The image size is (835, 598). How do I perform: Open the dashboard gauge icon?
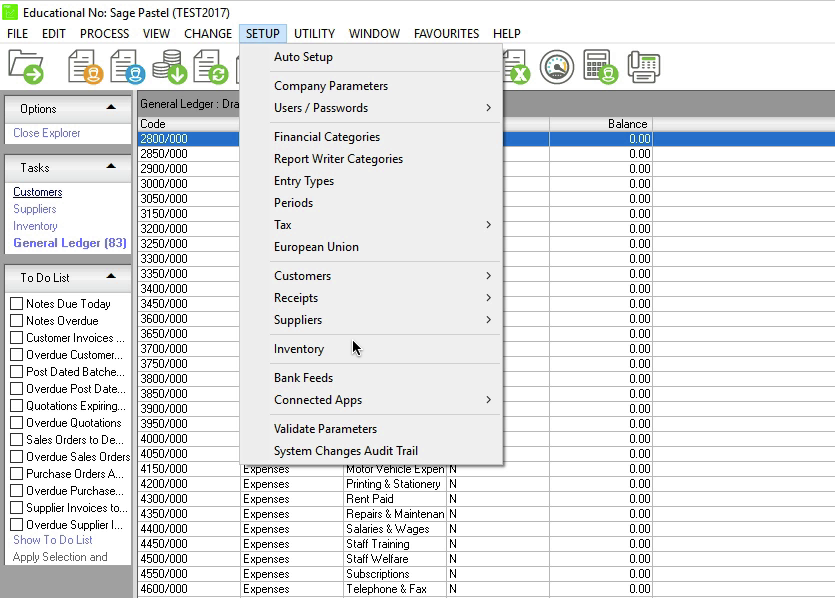click(x=558, y=67)
